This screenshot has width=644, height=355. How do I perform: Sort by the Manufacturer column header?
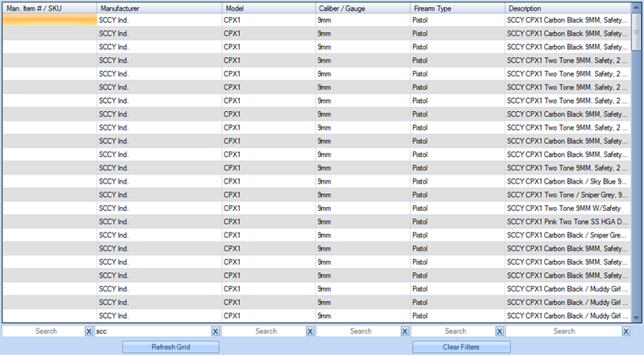pyautogui.click(x=159, y=8)
